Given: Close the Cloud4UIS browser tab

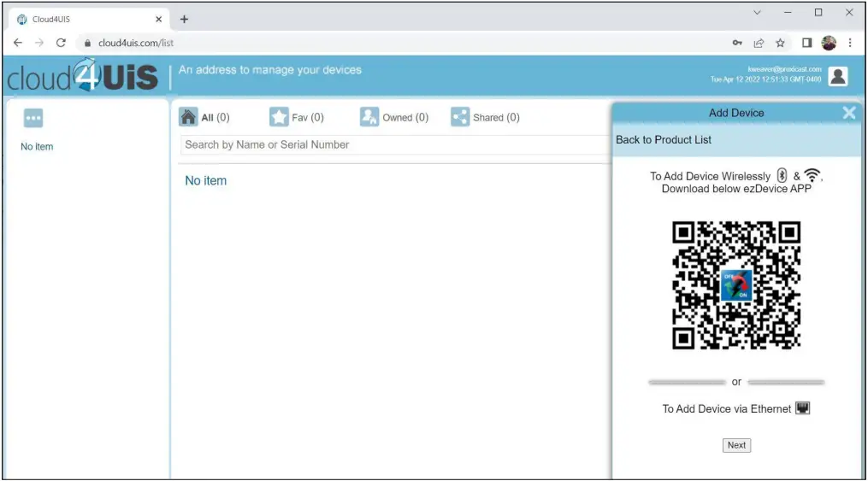Looking at the screenshot, I should click(158, 20).
